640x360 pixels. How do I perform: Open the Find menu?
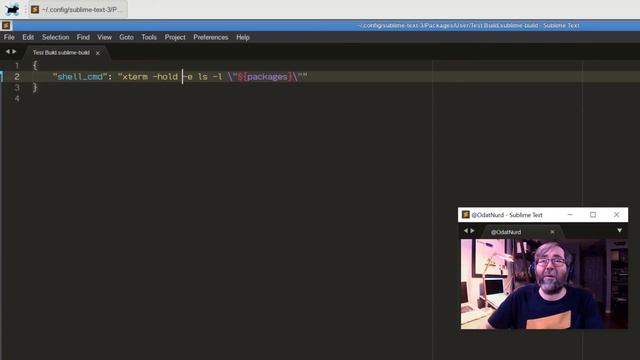(83, 37)
